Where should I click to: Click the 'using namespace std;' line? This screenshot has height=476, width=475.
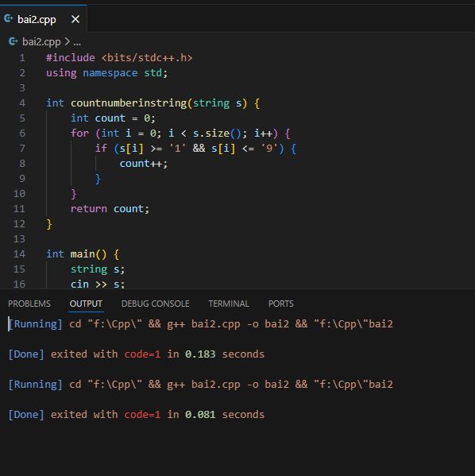tap(107, 73)
